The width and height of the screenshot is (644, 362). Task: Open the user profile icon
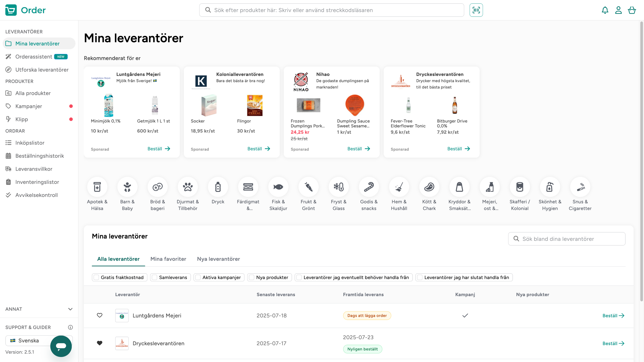(x=618, y=10)
